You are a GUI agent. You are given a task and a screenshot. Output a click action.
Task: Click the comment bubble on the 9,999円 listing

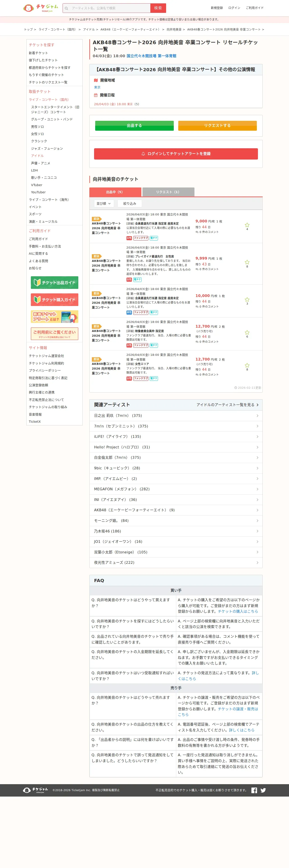(x=197, y=269)
